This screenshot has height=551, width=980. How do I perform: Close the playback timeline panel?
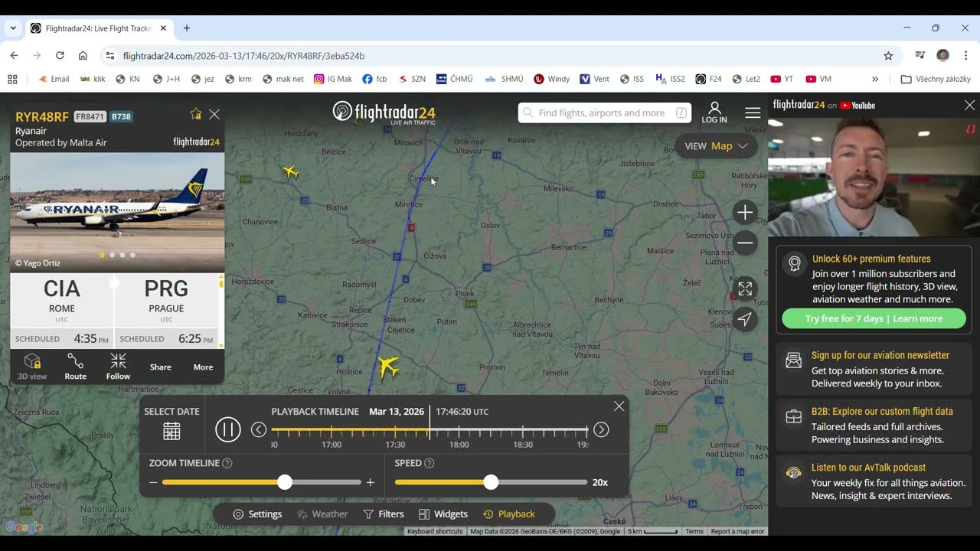(619, 406)
